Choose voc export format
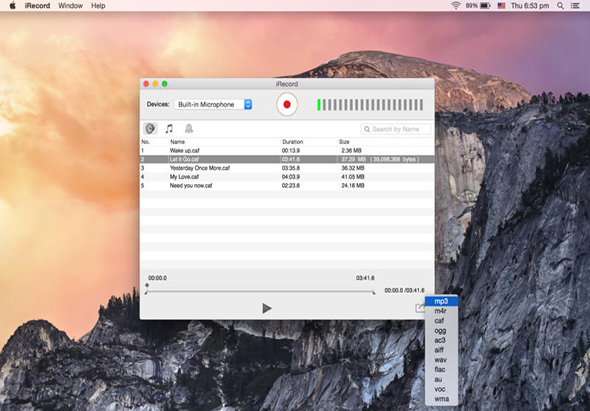This screenshot has height=411, width=590. (x=441, y=389)
